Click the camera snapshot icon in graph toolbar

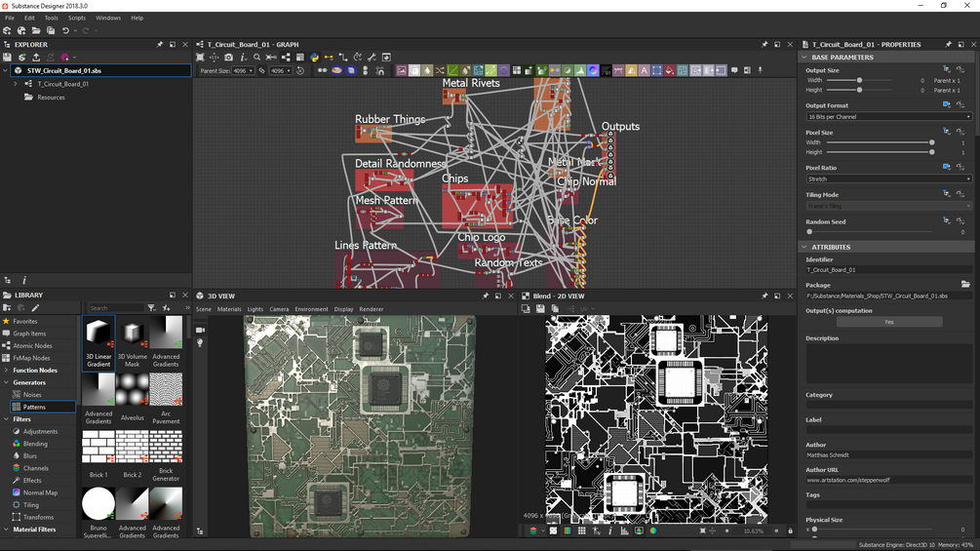[x=229, y=57]
